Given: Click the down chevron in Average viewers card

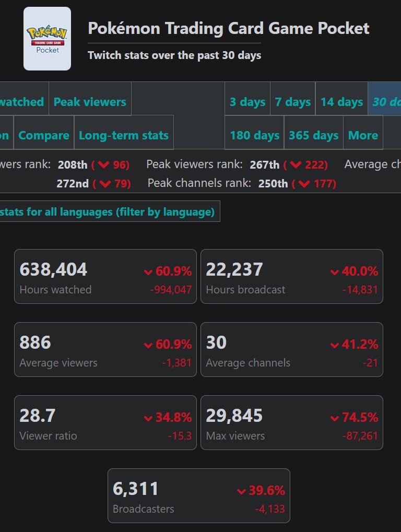Looking at the screenshot, I should 148,346.
